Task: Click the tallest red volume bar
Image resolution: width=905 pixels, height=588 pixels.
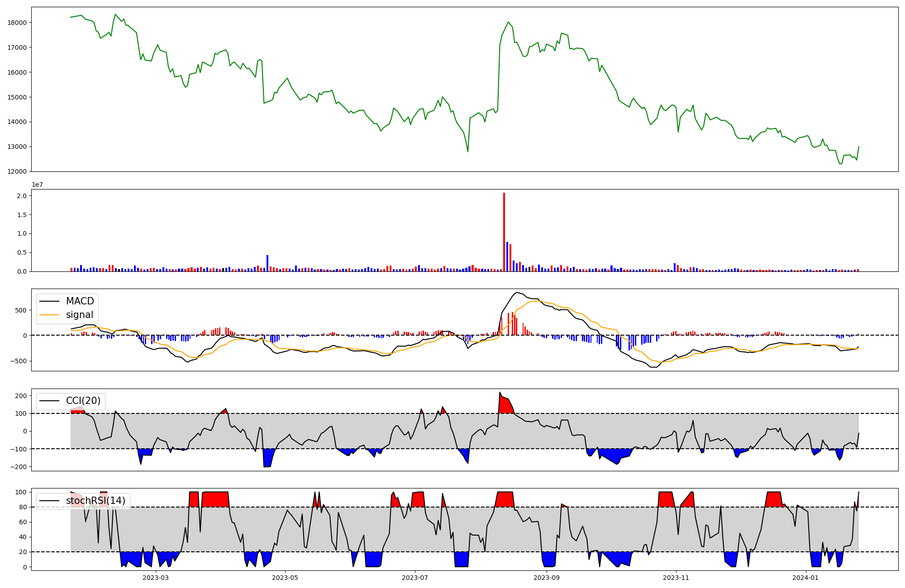Action: (x=504, y=232)
